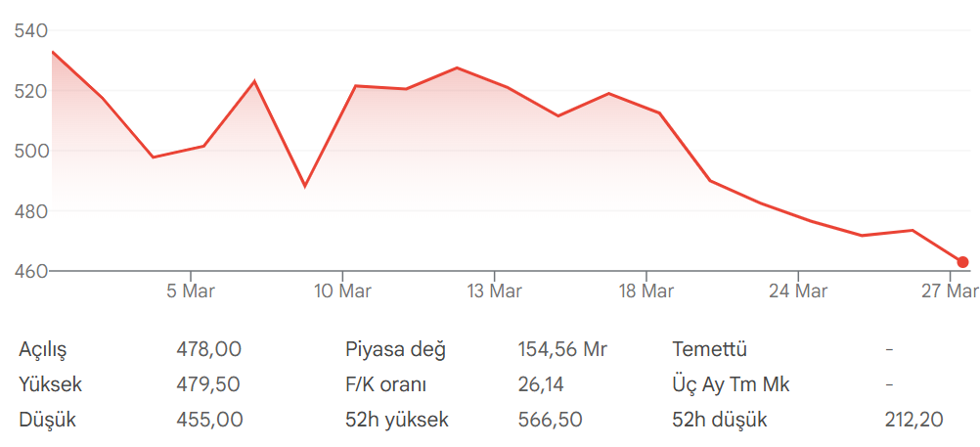This screenshot has width=980, height=447.
Task: Click the 13 Mar axis label
Action: [x=494, y=291]
